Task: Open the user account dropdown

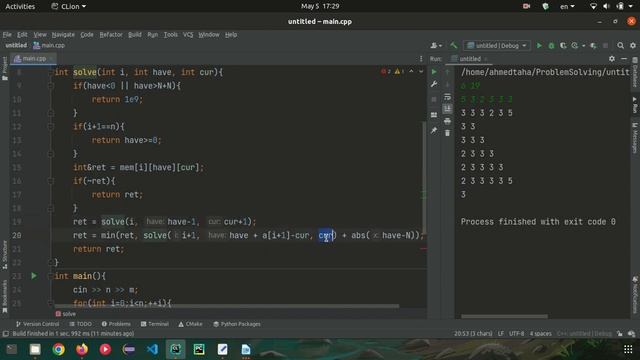Action: click(436, 46)
